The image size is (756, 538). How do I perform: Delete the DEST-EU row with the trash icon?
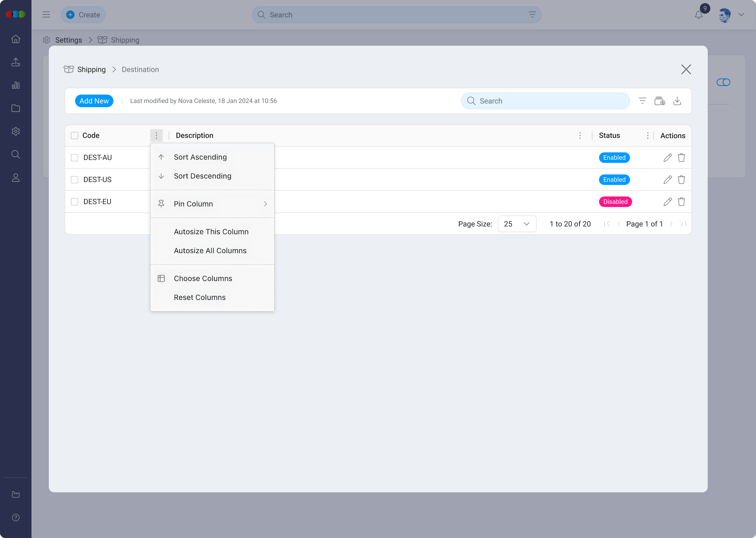tap(681, 201)
